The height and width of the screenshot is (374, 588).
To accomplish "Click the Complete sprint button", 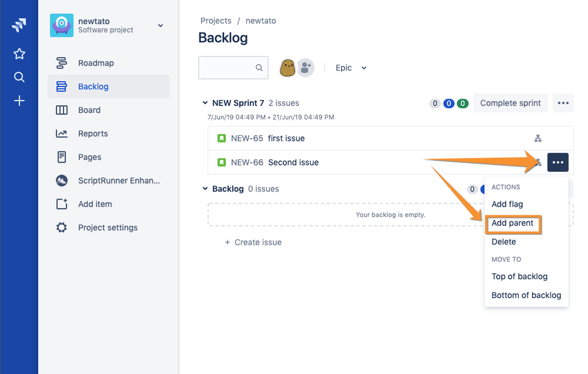I will 510,102.
